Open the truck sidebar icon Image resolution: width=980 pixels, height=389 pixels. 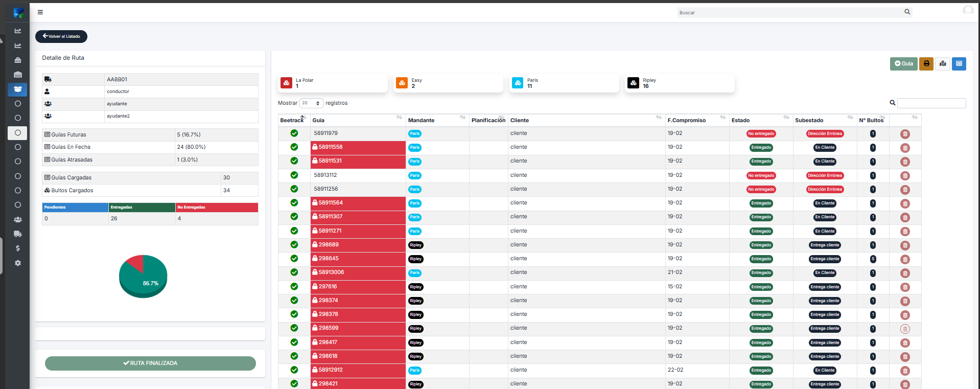pos(18,234)
